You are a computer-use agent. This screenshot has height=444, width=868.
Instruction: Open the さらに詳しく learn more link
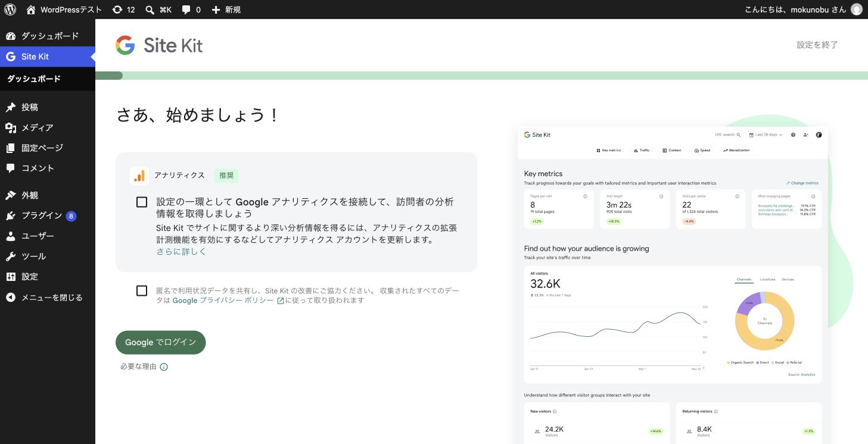[x=181, y=251]
